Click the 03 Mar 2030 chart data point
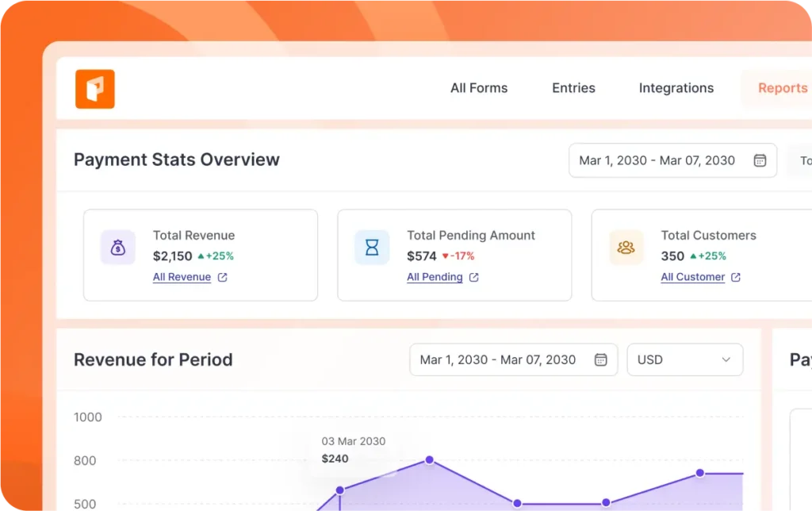This screenshot has height=511, width=812. point(339,490)
